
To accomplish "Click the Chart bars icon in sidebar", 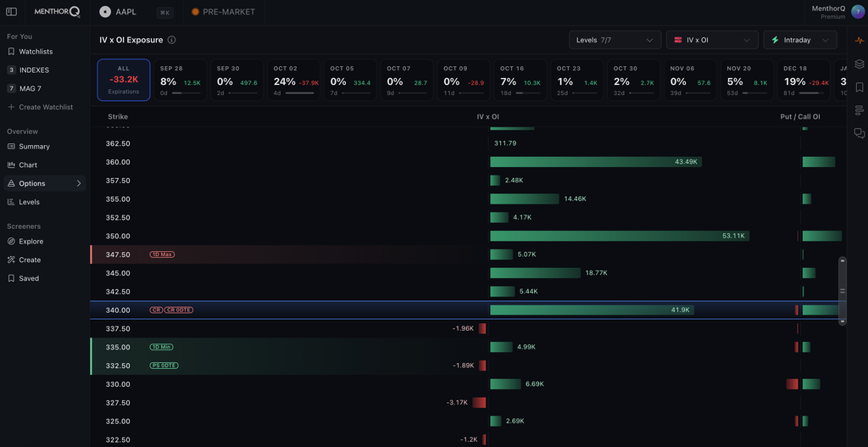I will (x=11, y=165).
